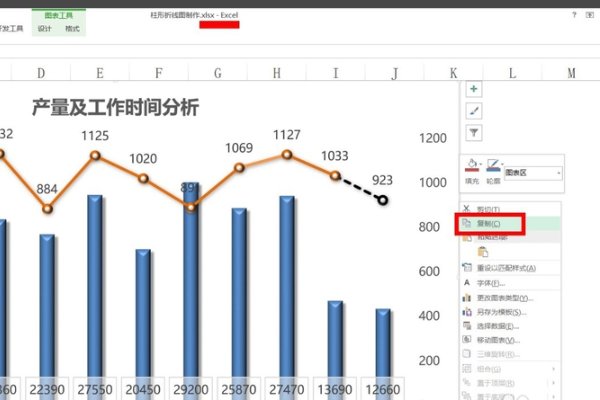Open the 图表区 chart element combo box
600x400 pixels.
coord(533,173)
